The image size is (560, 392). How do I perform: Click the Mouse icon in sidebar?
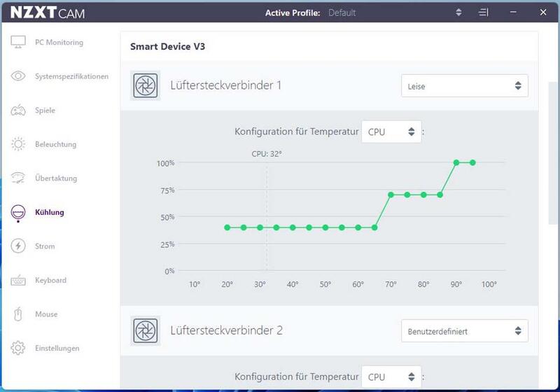point(18,314)
